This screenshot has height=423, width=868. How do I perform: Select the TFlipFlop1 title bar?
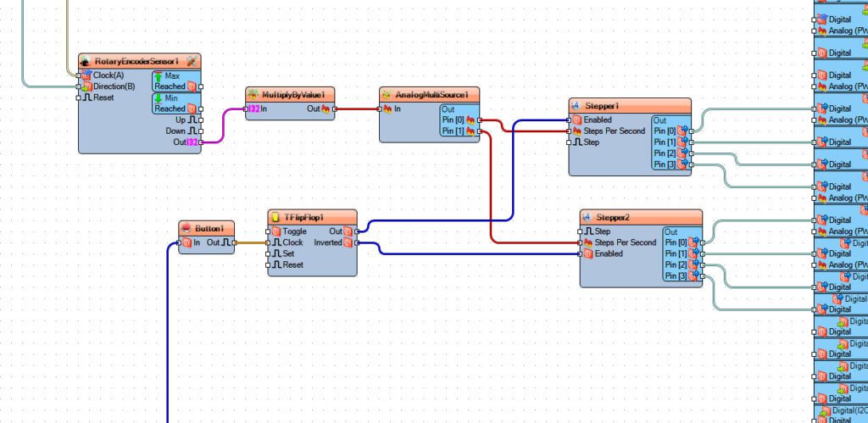(312, 216)
